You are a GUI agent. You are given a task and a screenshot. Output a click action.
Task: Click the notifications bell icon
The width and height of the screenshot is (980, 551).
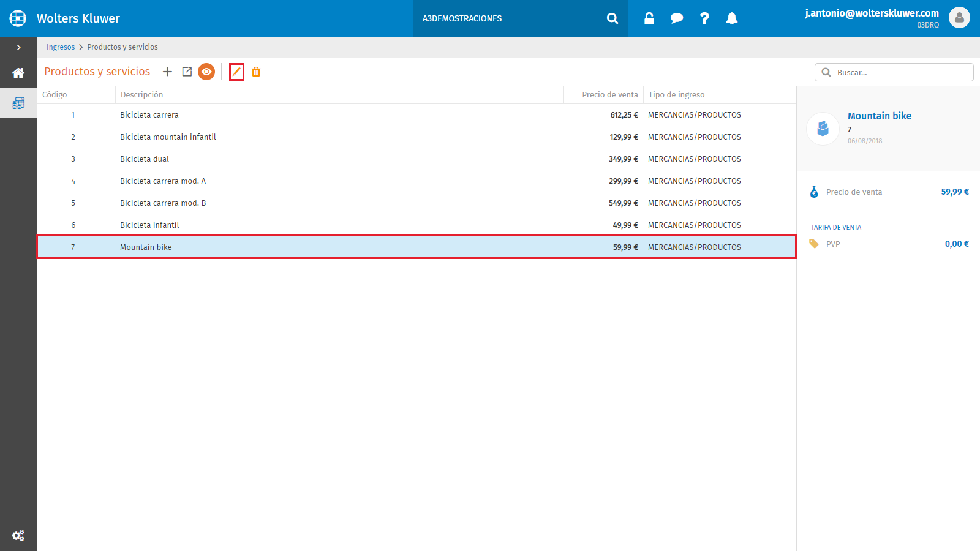tap(732, 18)
